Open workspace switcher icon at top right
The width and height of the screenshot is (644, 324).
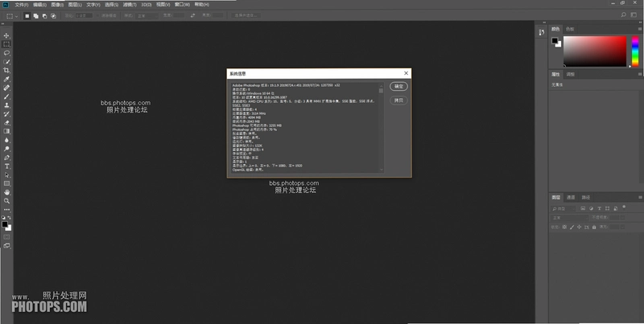[634, 15]
